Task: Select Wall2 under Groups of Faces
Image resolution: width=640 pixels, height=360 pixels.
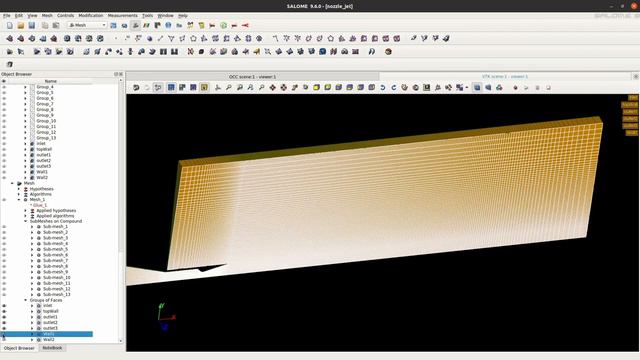Action: [49, 340]
